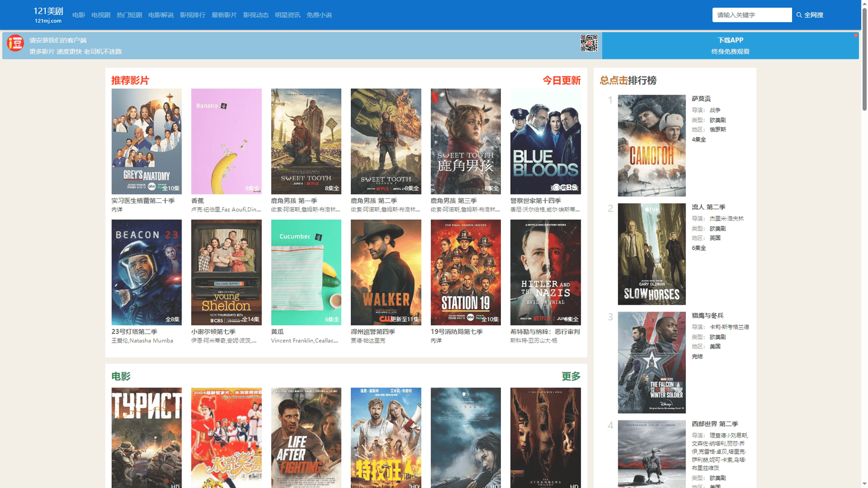Click the orange 豆 app icon
The image size is (868, 488).
point(15,43)
